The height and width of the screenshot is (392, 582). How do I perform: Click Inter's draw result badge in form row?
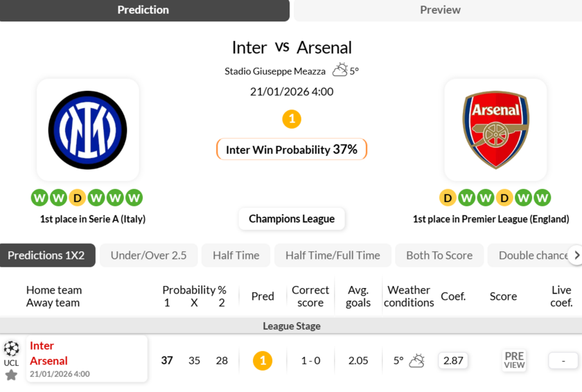pyautogui.click(x=78, y=198)
